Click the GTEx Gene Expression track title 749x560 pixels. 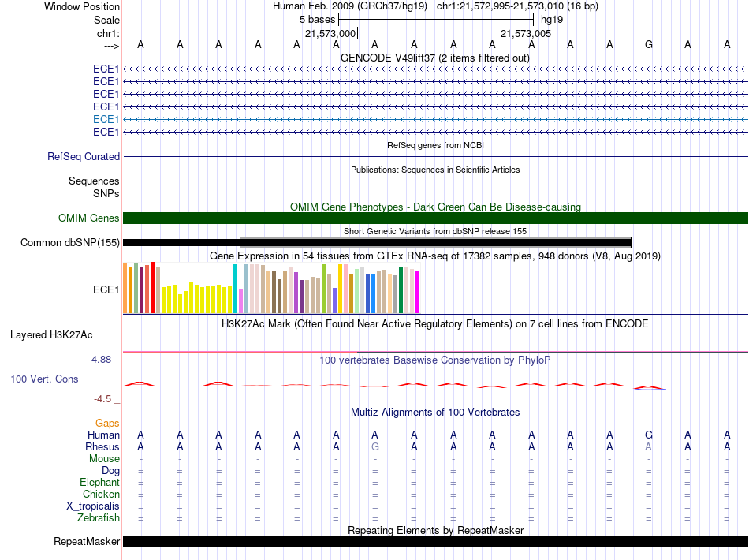435,256
